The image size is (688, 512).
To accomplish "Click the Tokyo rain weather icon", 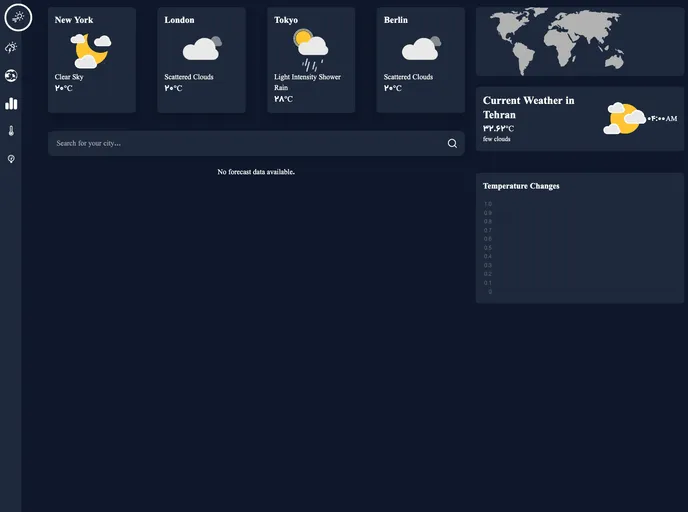I will [311, 50].
